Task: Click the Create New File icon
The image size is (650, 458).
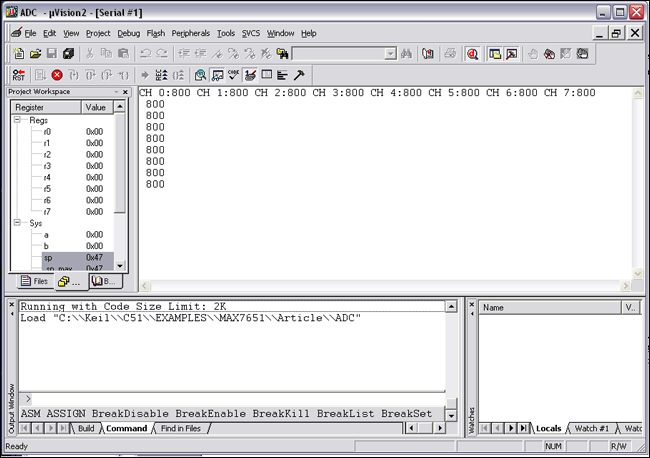Action: pos(19,53)
